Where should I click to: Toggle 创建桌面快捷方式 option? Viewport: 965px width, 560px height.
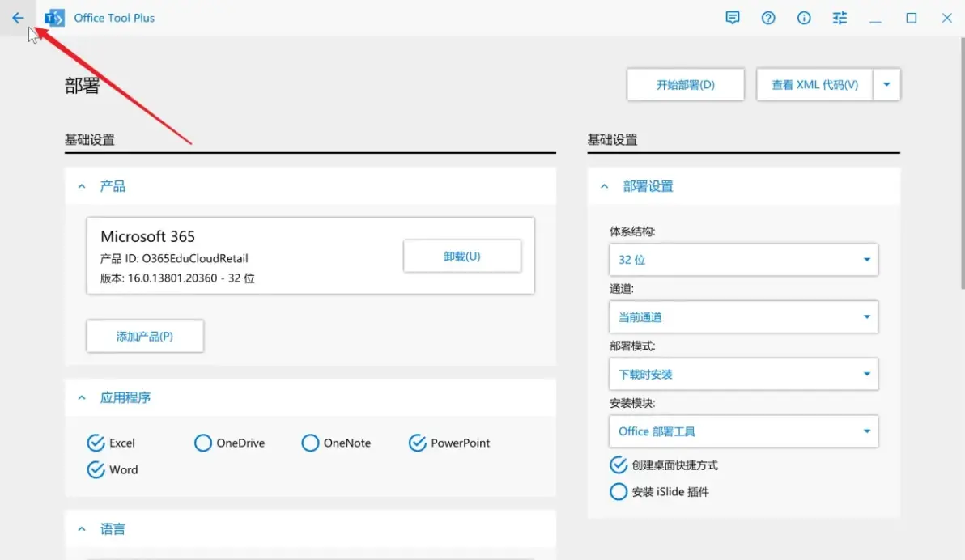619,465
